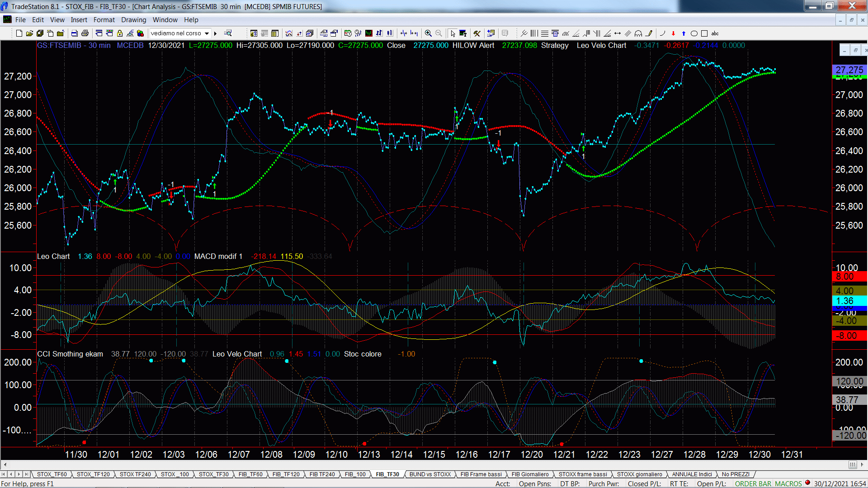Viewport: 868px width, 488px height.
Task: Click the Zoom in magnifier icon
Action: (428, 33)
